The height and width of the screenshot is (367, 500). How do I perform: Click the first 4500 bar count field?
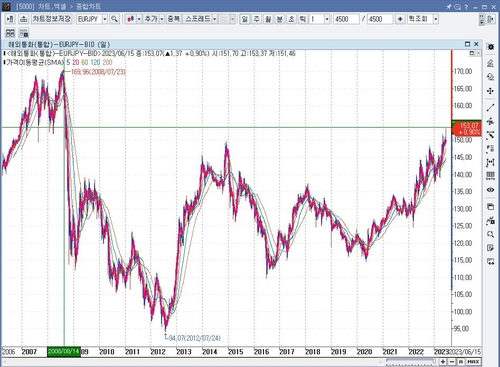click(x=346, y=19)
